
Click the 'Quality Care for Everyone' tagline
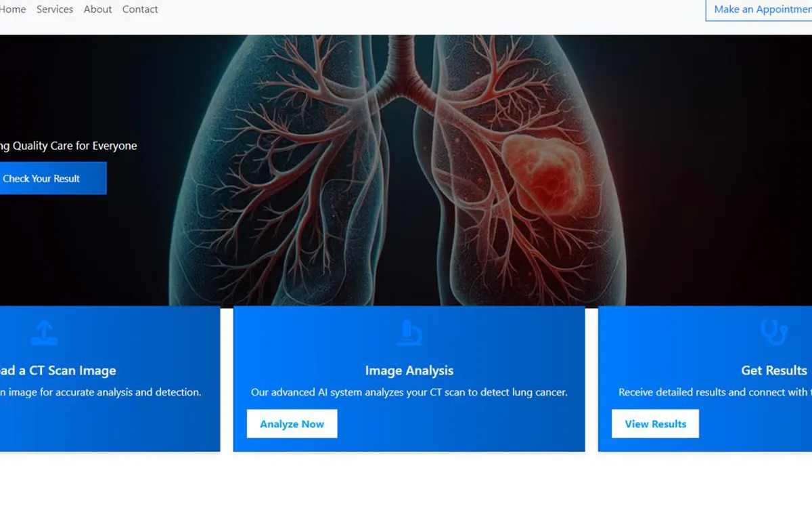68,146
